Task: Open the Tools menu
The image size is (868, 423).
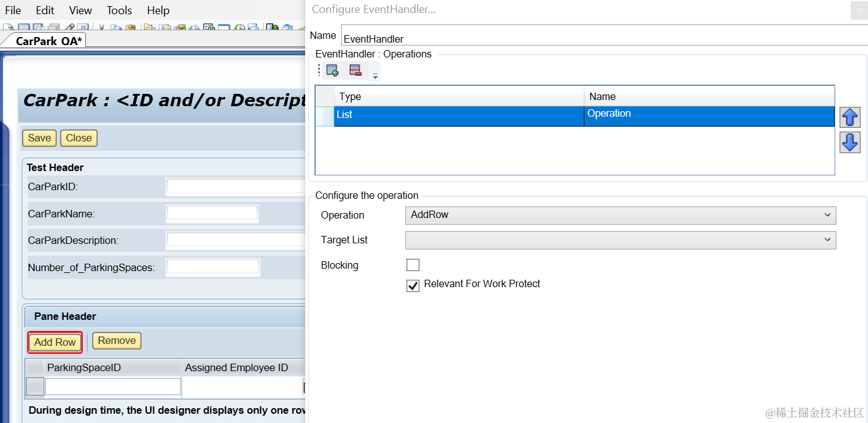Action: click(119, 10)
